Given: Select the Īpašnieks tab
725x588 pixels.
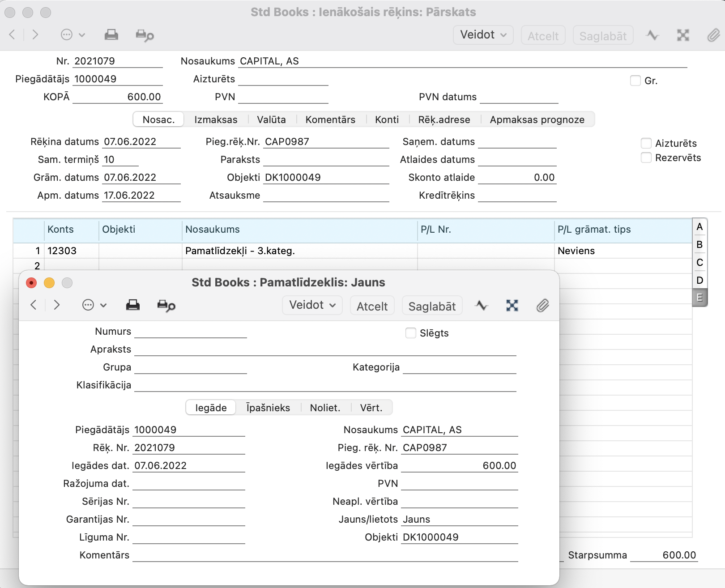Looking at the screenshot, I should pos(268,408).
